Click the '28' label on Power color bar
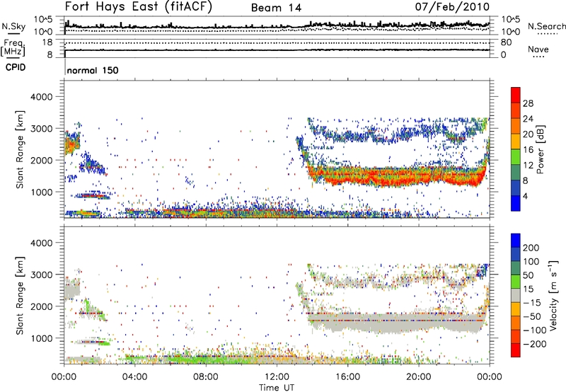The width and height of the screenshot is (566, 392). click(528, 103)
